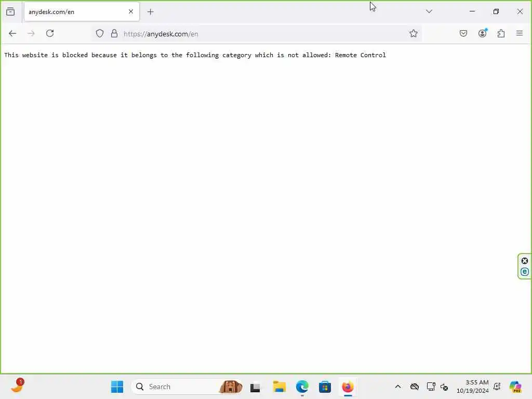Screen dimensions: 532x399
Task: Open the network display tray icon
Action: [x=431, y=387]
